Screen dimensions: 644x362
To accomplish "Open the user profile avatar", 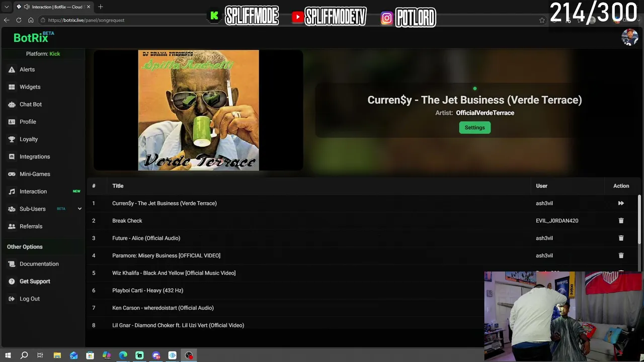I will [x=629, y=37].
